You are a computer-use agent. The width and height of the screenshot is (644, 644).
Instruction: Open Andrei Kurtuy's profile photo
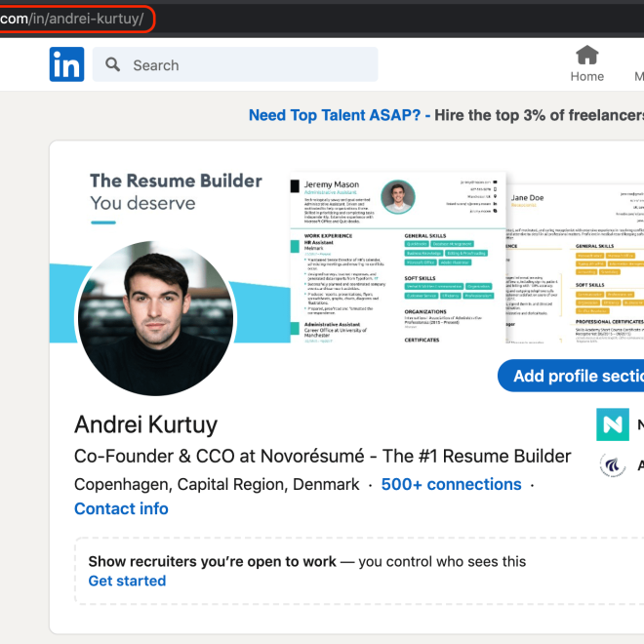(155, 318)
